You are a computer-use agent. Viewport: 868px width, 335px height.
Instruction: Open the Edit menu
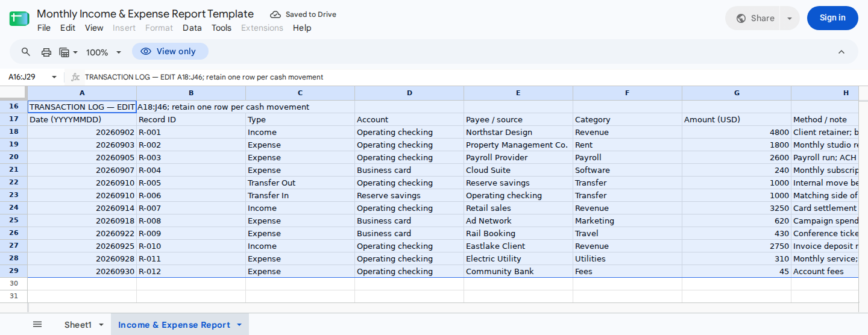coord(68,28)
